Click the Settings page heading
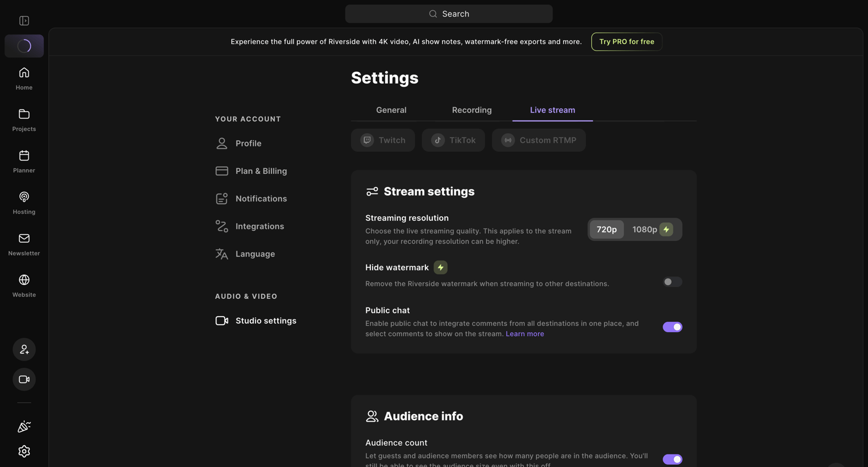The width and height of the screenshot is (868, 467). (x=385, y=78)
